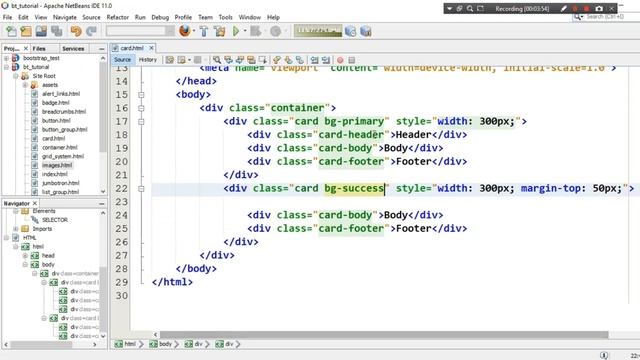Expand the head node in Navigator

click(25, 256)
